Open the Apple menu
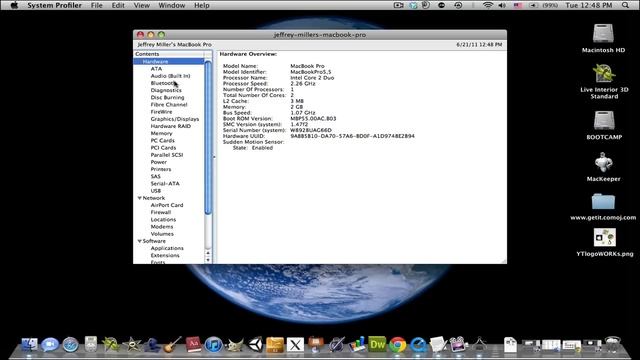 (14, 5)
